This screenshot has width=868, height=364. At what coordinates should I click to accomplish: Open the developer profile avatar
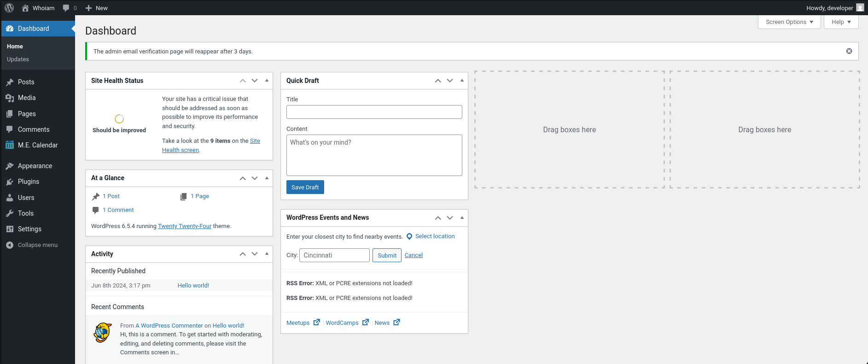860,8
